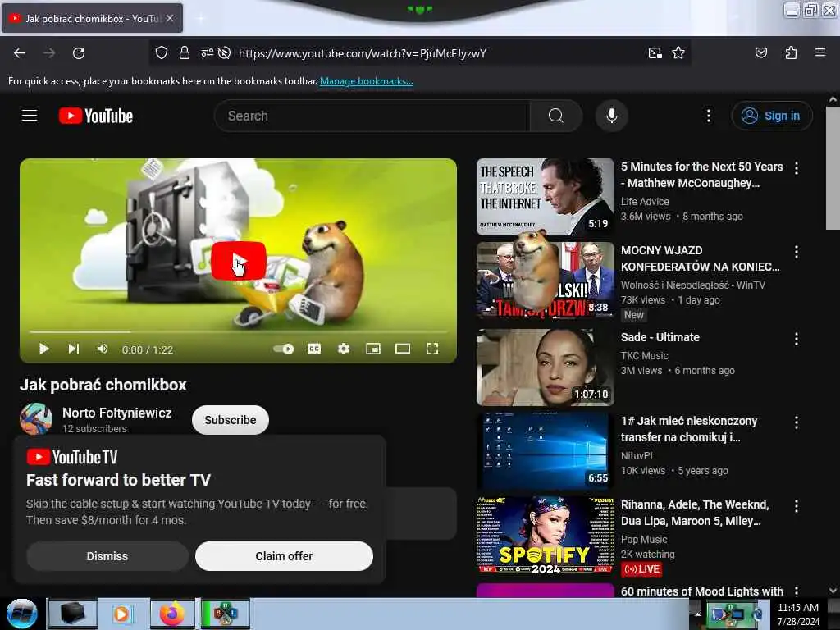840x630 pixels.
Task: Open a new browser tab
Action: coord(200,18)
